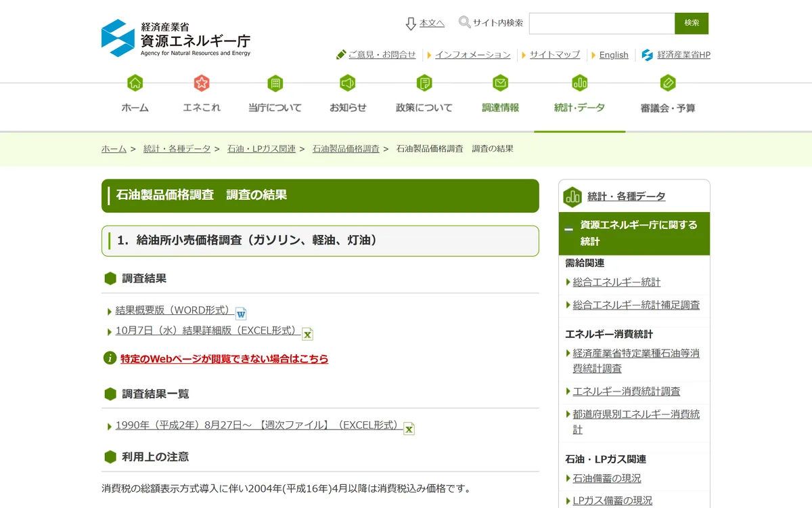The image size is (812, 508).
Task: Click the building icon above 当庁について
Action: pyautogui.click(x=275, y=83)
